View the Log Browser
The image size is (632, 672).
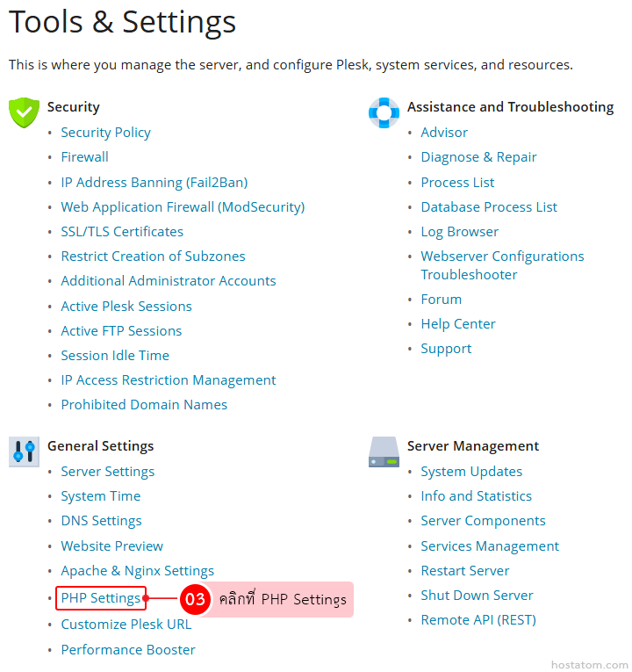point(459,232)
